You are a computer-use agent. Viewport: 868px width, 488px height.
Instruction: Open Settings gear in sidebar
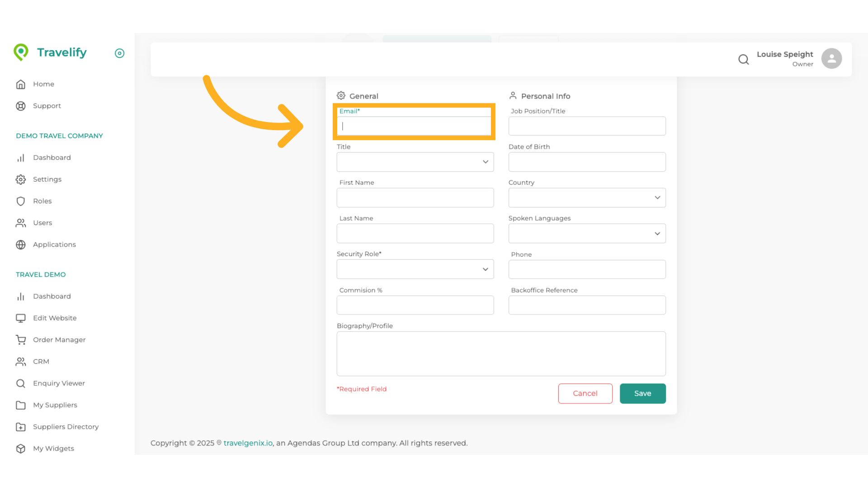(21, 179)
